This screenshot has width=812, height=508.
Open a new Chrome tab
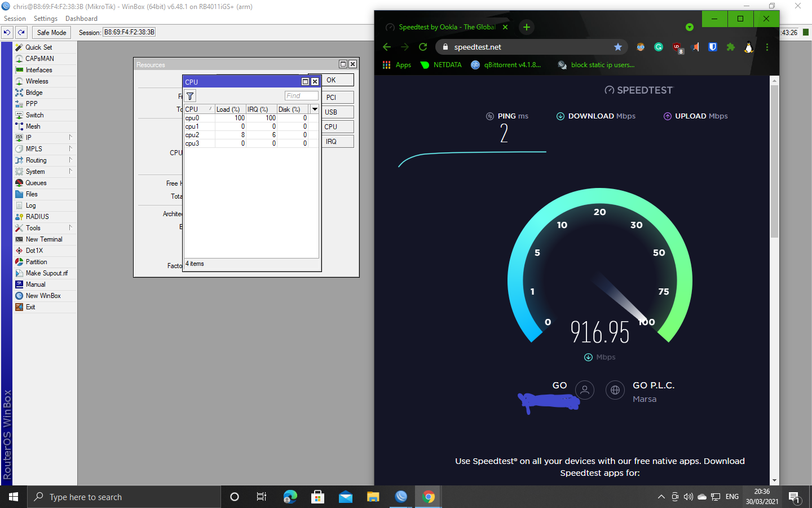(526, 27)
